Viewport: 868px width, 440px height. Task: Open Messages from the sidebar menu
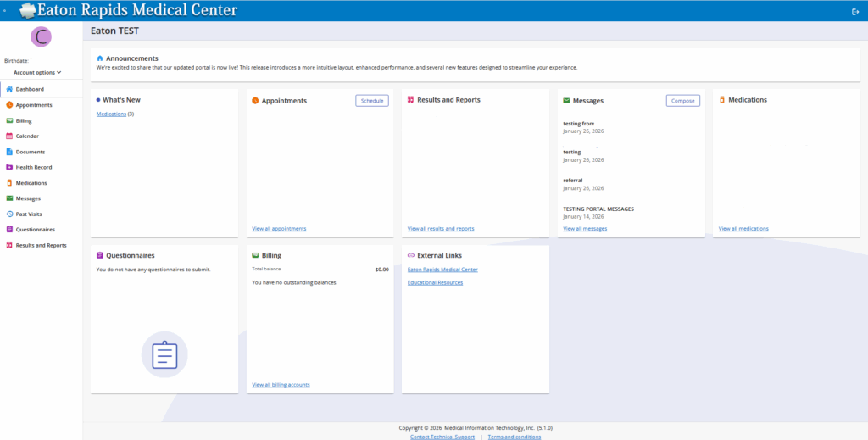28,198
